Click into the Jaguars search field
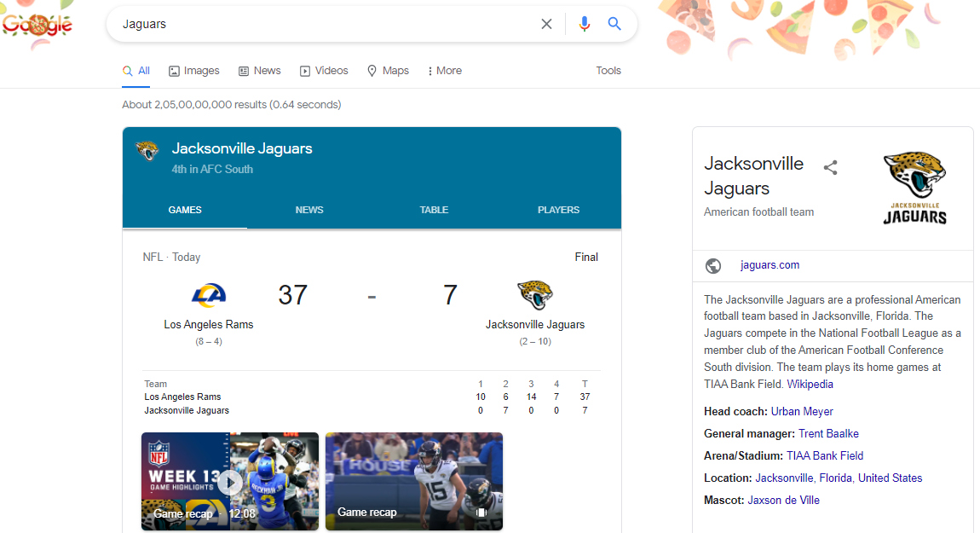 pyautogui.click(x=324, y=24)
